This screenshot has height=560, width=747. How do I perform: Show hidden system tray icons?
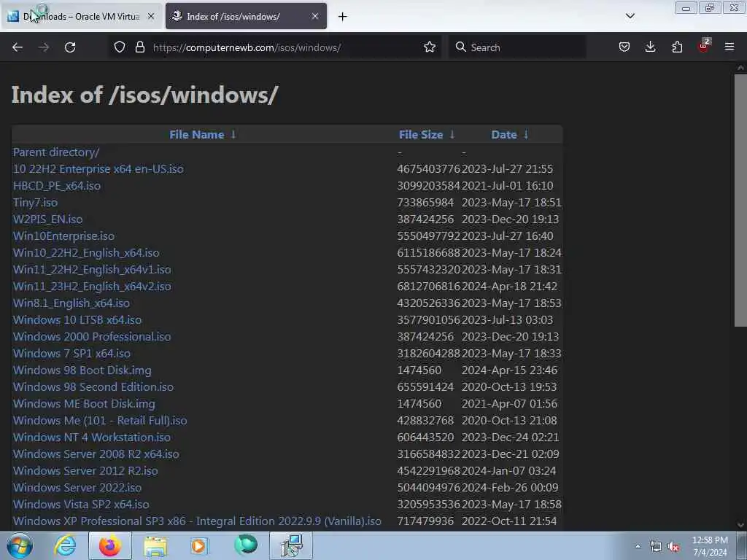[x=638, y=546]
